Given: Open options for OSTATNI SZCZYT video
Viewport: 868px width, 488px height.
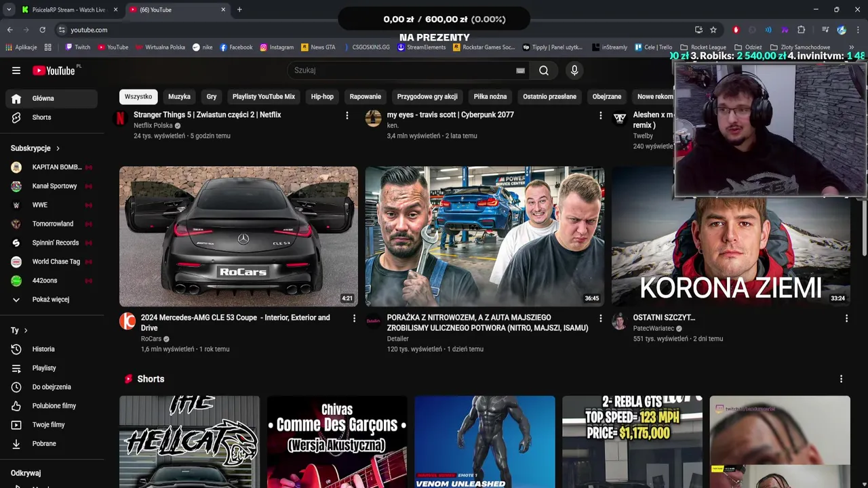Looking at the screenshot, I should point(846,318).
